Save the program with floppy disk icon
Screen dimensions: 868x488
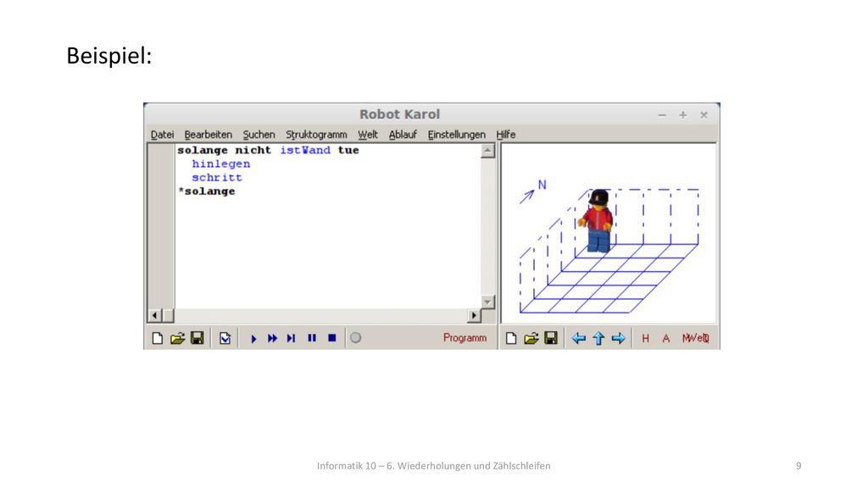point(197,338)
